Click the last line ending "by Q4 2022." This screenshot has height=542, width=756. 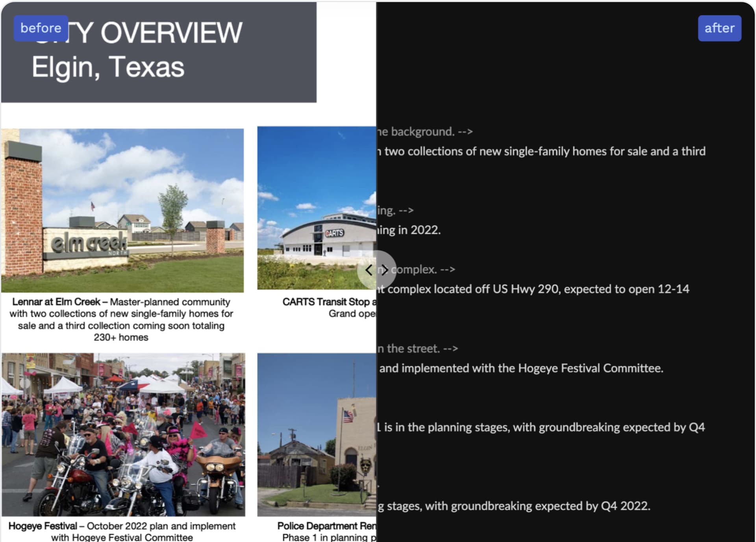(x=513, y=506)
